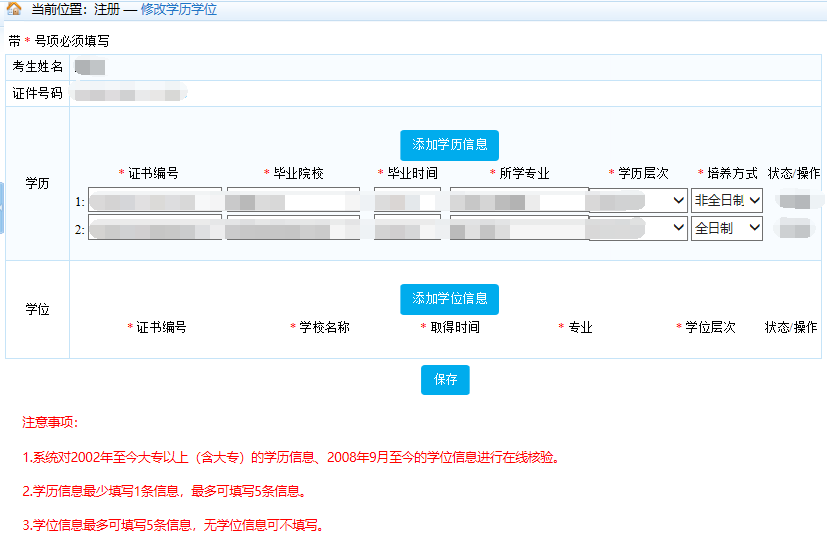Expand 培养方式 dropdown showing 全日制
This screenshot has height=533, width=827.
click(x=727, y=228)
